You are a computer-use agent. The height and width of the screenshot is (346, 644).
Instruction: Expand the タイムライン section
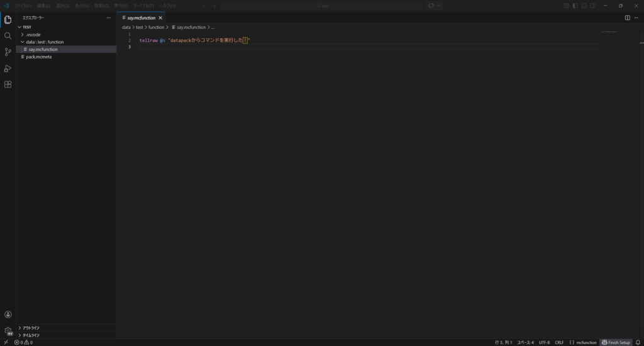(66, 335)
